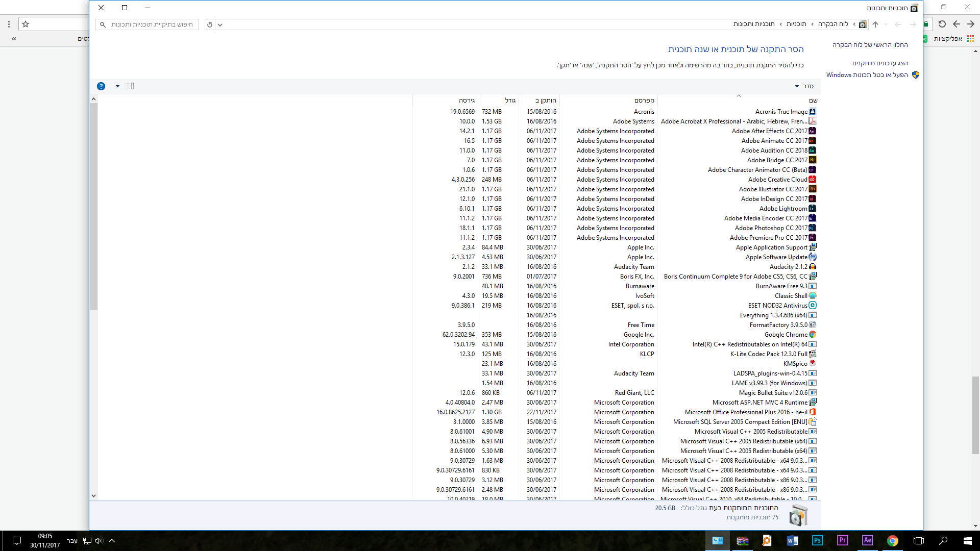
Task: Open the 'הצג עדכונים מותקנים' link
Action: click(x=880, y=63)
